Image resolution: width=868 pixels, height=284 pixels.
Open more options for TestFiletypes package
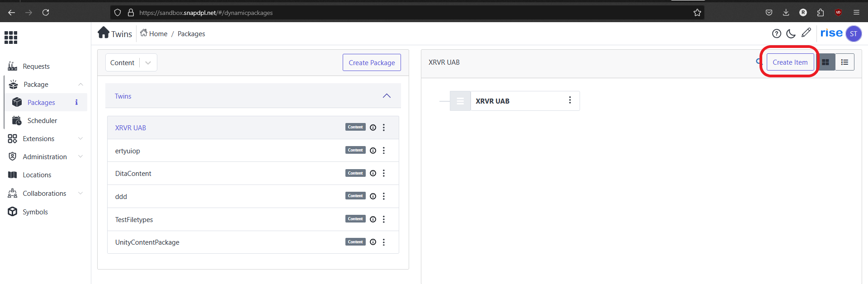coord(384,219)
